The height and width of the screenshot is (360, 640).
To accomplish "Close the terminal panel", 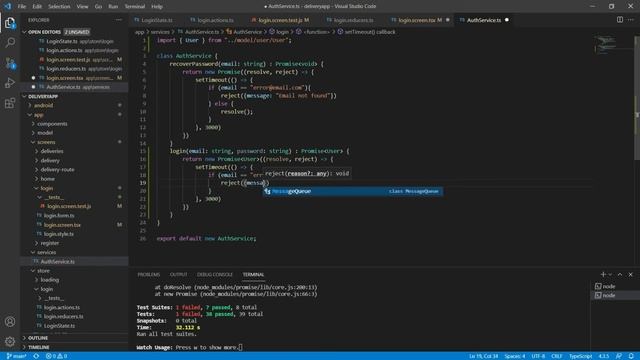I will (x=631, y=275).
